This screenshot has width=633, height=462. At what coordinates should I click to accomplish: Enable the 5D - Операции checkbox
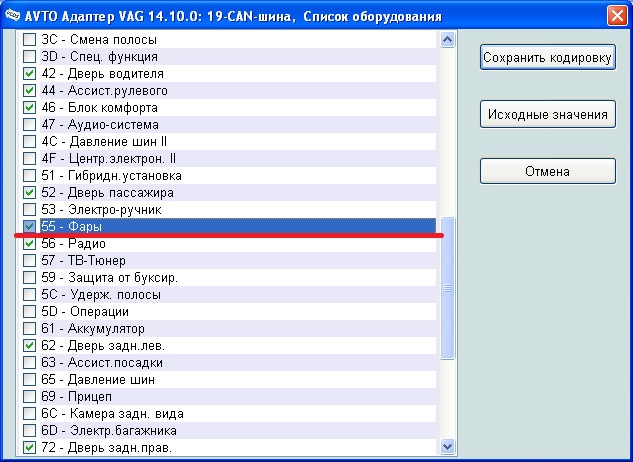point(29,312)
